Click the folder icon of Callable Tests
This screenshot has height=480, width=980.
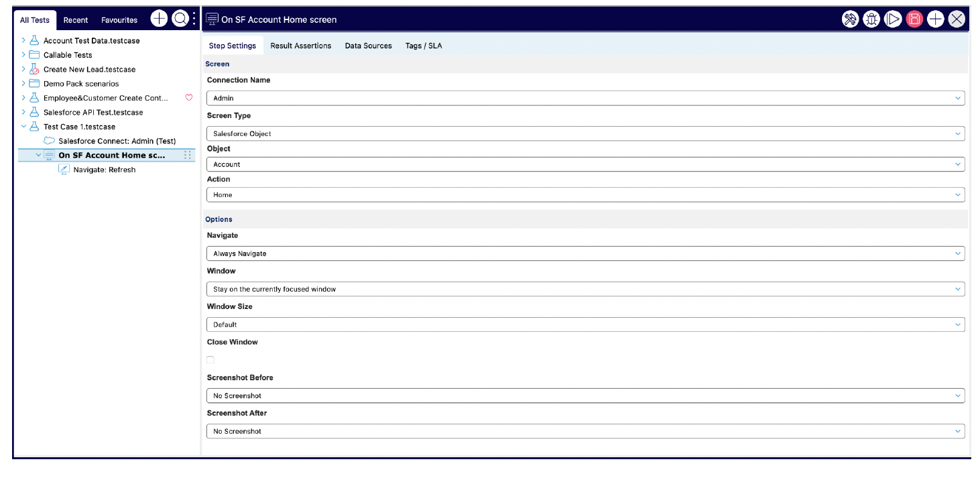click(34, 55)
